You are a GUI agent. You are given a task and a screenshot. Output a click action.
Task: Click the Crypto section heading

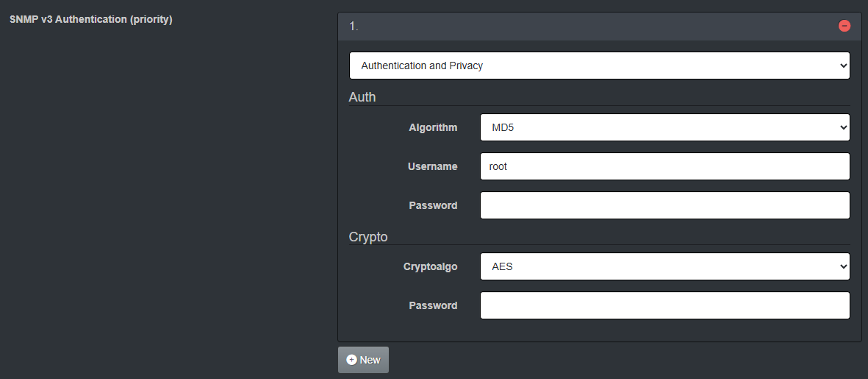pyautogui.click(x=368, y=236)
